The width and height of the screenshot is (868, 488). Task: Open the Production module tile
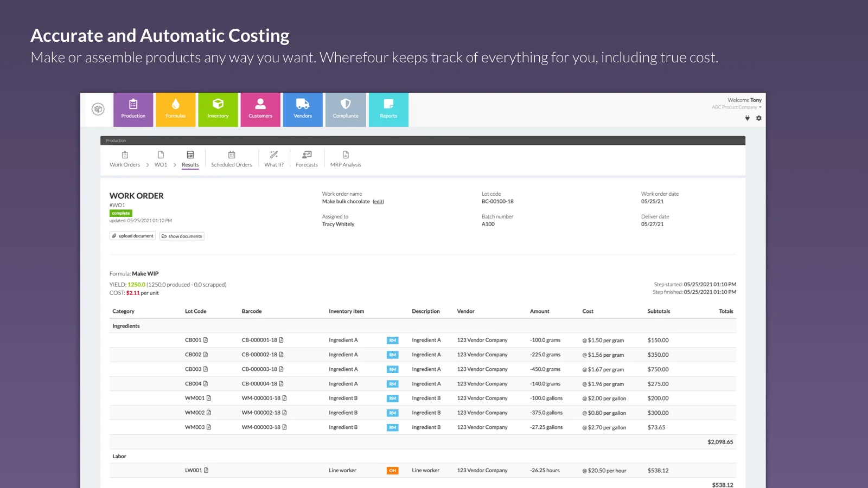point(133,110)
